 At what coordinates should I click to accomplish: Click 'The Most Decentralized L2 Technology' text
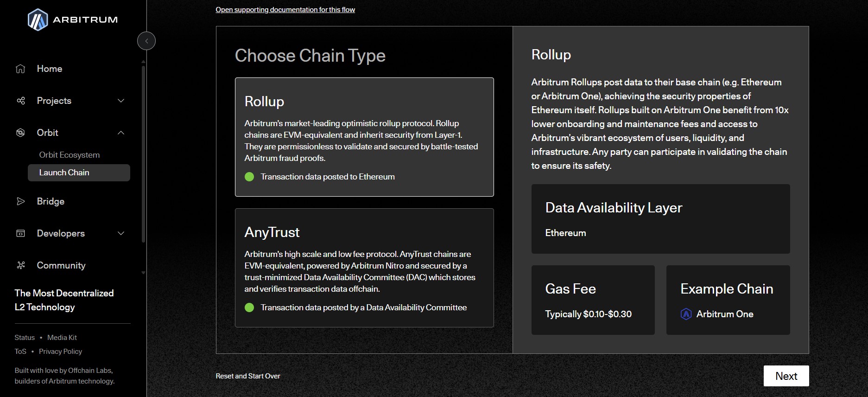[x=64, y=300]
